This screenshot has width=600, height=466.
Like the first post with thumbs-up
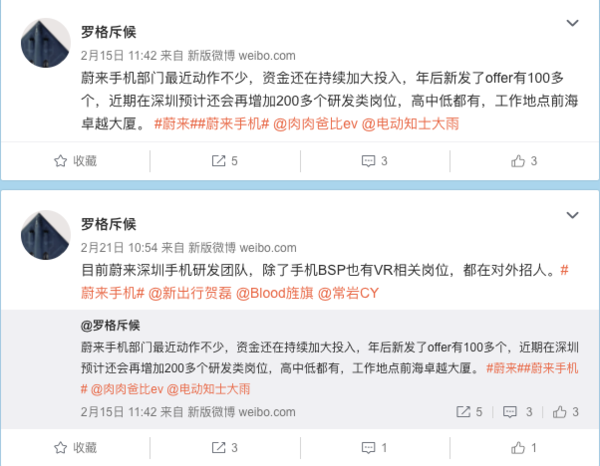[x=524, y=161]
